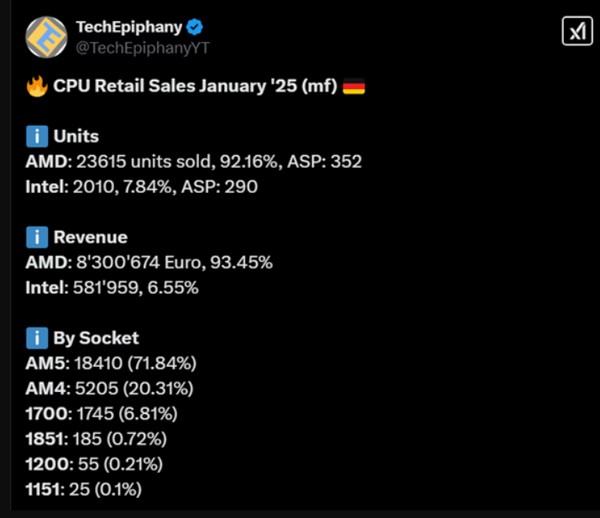The image size is (600, 518).
Task: Click the AM4 5205 socket line
Action: pos(109,388)
